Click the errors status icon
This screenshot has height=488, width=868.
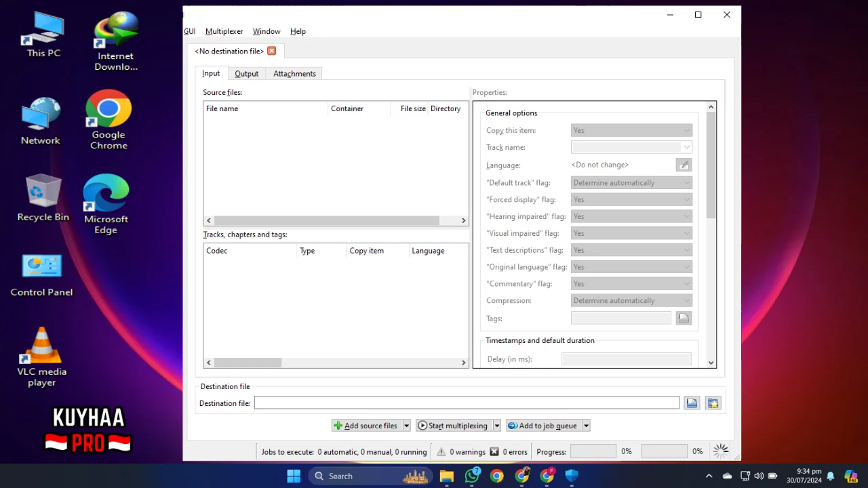tap(494, 451)
